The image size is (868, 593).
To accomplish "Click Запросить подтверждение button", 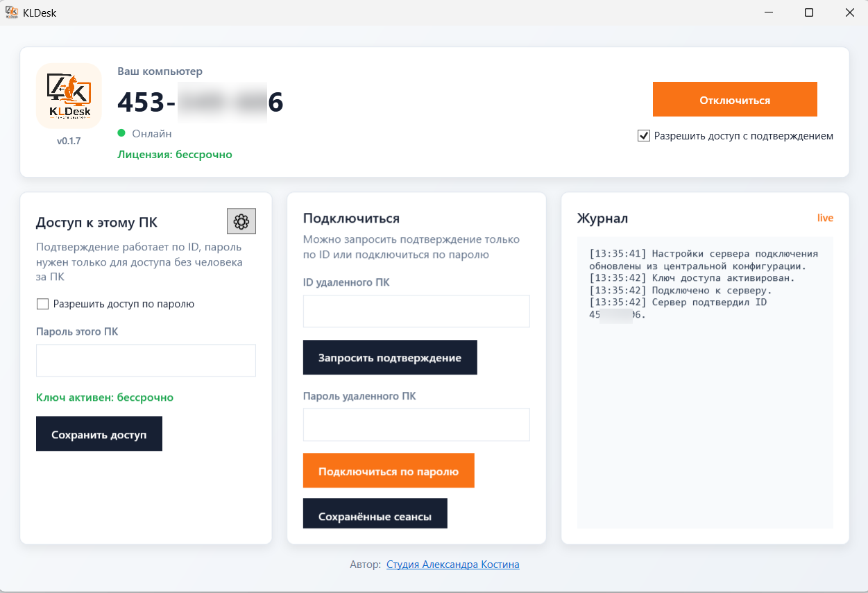I will [390, 358].
